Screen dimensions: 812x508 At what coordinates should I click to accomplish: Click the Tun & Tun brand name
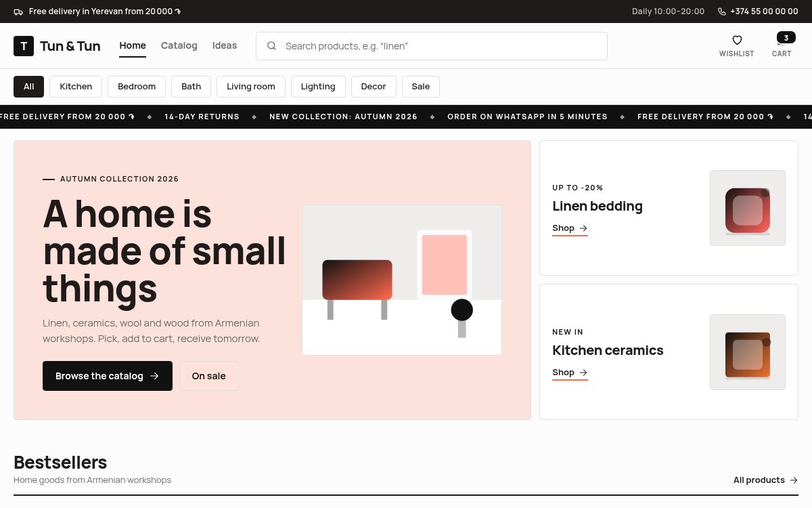[x=70, y=46]
